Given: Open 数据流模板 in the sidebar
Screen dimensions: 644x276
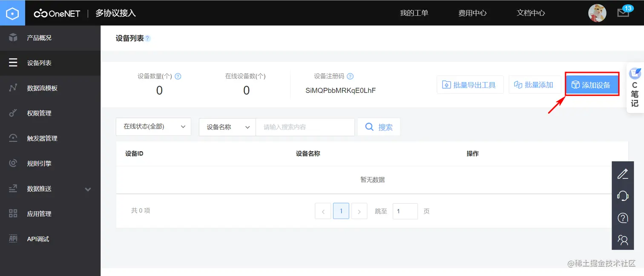Looking at the screenshot, I should click(42, 88).
